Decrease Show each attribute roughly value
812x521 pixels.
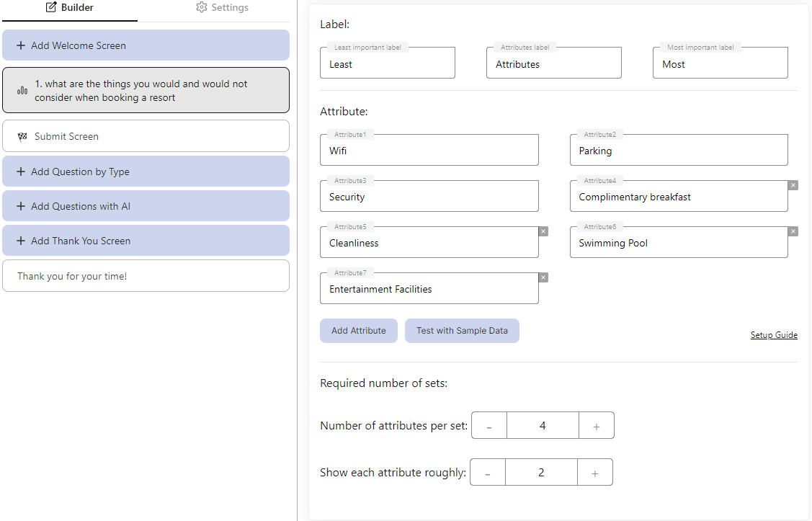(x=488, y=473)
